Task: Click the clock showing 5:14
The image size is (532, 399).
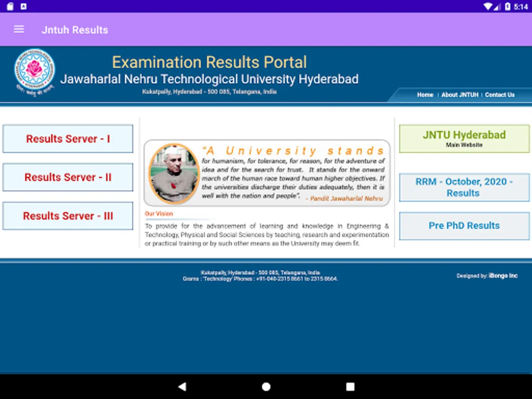Action: pyautogui.click(x=521, y=7)
